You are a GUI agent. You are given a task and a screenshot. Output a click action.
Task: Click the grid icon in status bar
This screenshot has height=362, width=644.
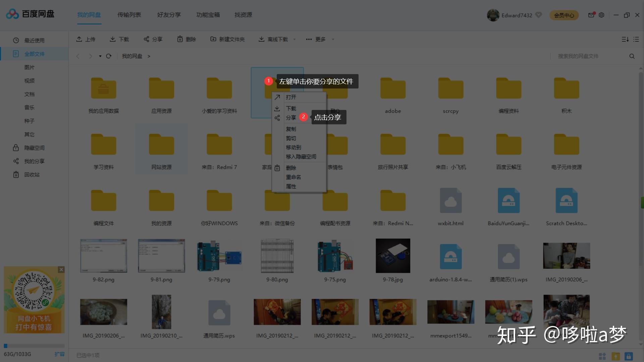tap(602, 356)
